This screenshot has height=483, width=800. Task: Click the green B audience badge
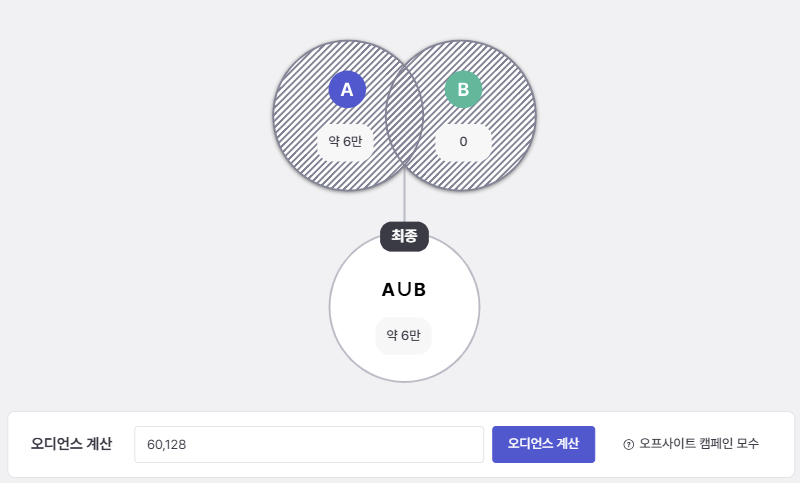[x=463, y=90]
